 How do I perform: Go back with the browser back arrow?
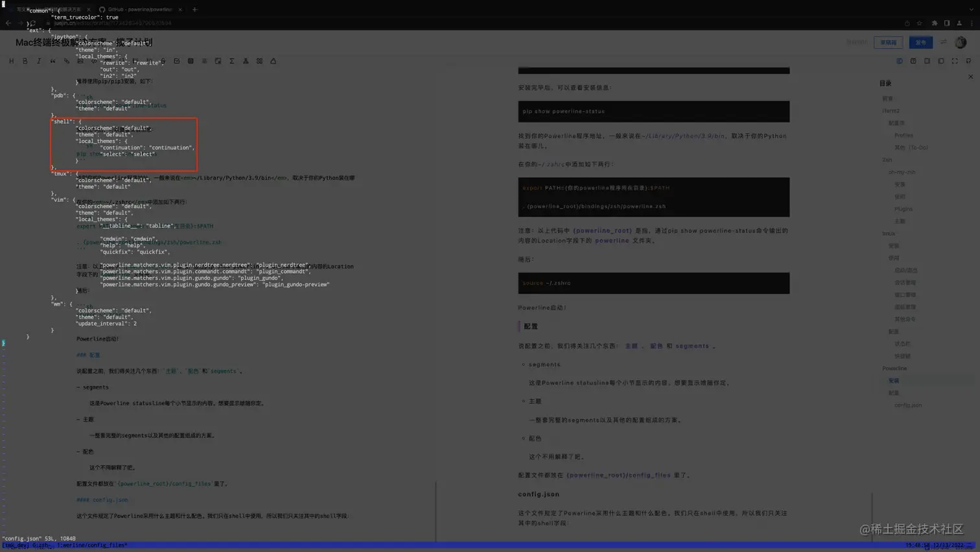pyautogui.click(x=8, y=23)
